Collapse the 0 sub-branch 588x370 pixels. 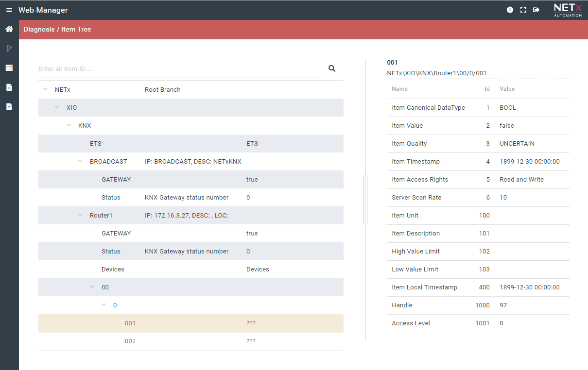point(104,305)
